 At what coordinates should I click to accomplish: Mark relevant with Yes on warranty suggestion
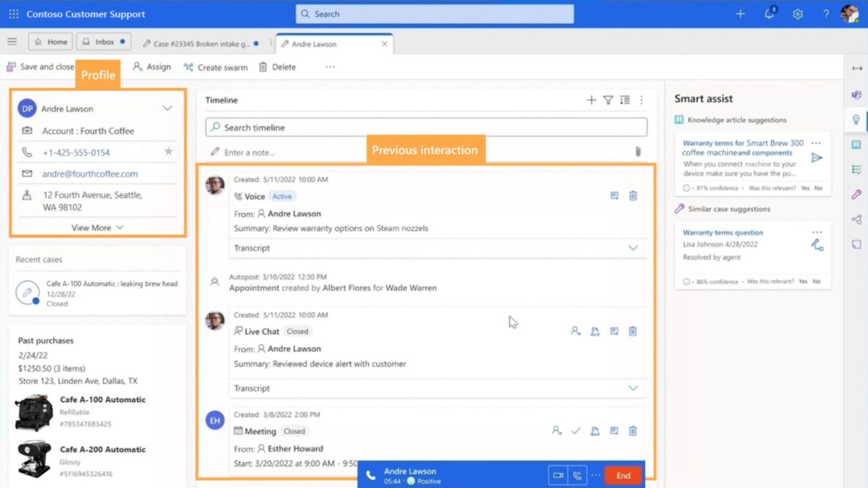(x=805, y=188)
